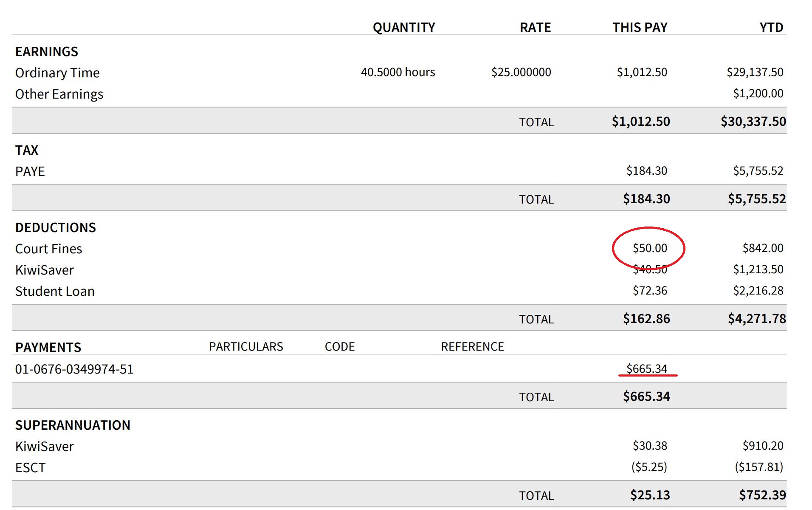812x510 pixels.
Task: Select the EARNINGS section heading
Action: pyautogui.click(x=47, y=51)
